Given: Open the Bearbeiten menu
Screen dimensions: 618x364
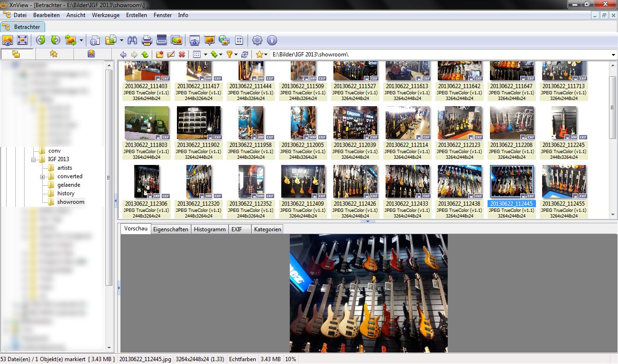Looking at the screenshot, I should tap(46, 15).
